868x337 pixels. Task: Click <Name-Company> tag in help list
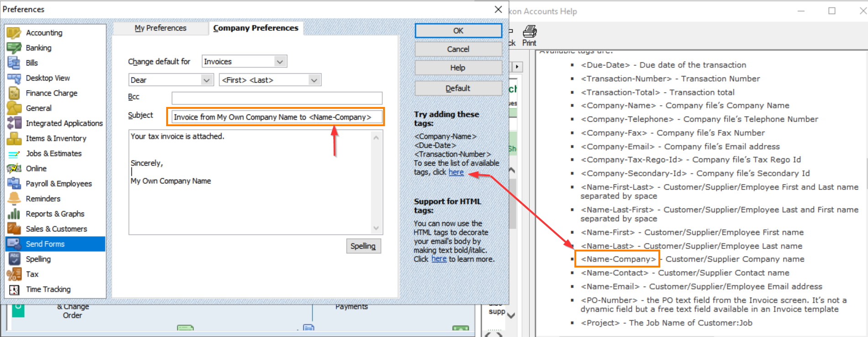coord(618,259)
